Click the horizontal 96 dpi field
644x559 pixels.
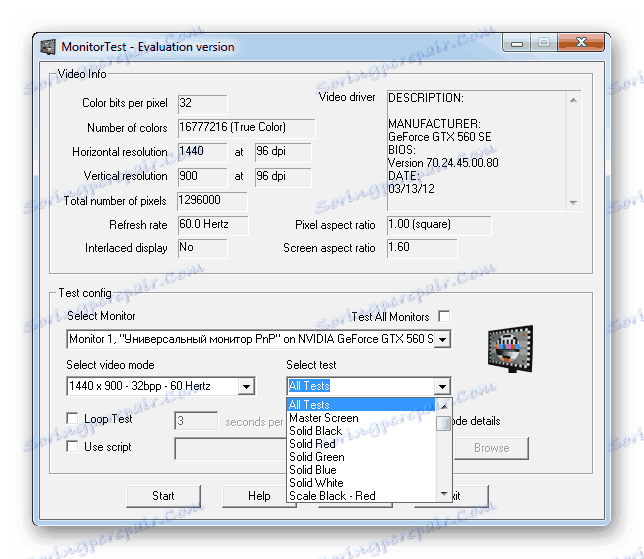[283, 152]
